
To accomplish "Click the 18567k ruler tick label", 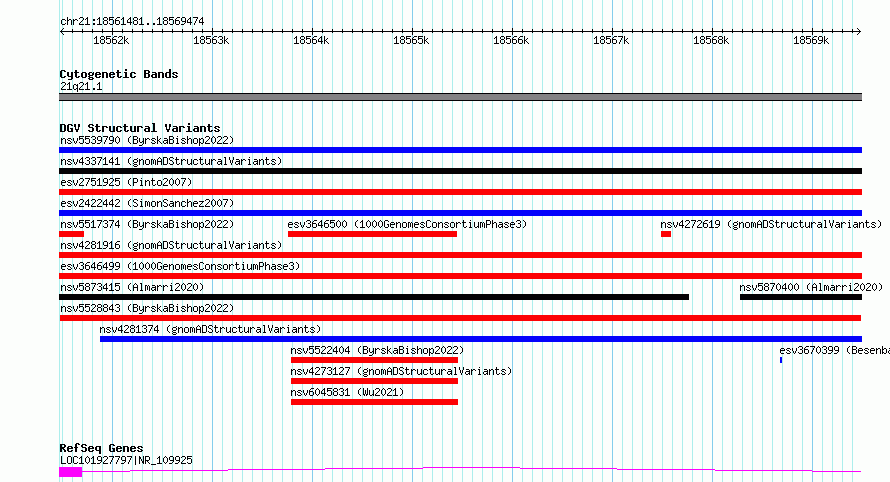I will [611, 41].
